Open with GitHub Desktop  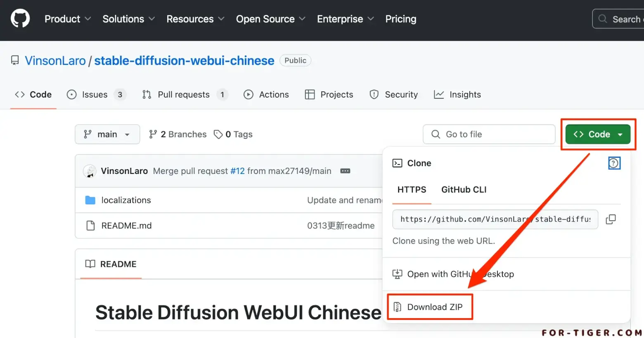[453, 274]
